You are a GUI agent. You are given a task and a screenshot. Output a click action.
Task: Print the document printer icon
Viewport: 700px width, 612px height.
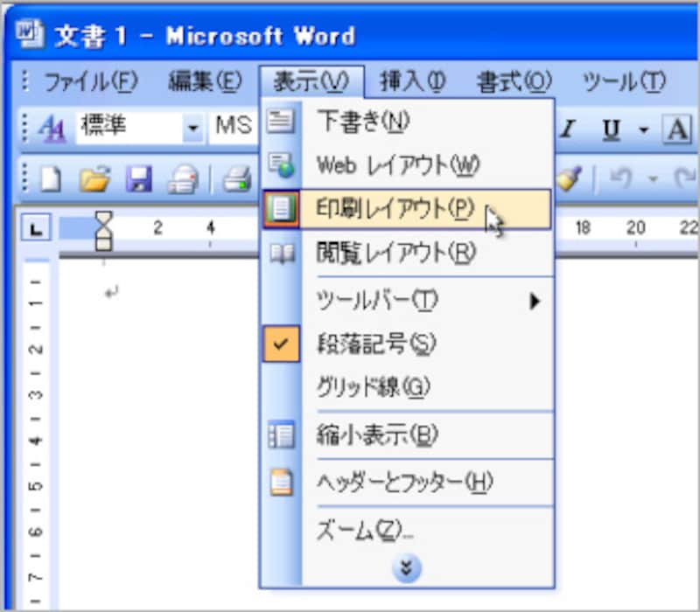(x=236, y=179)
